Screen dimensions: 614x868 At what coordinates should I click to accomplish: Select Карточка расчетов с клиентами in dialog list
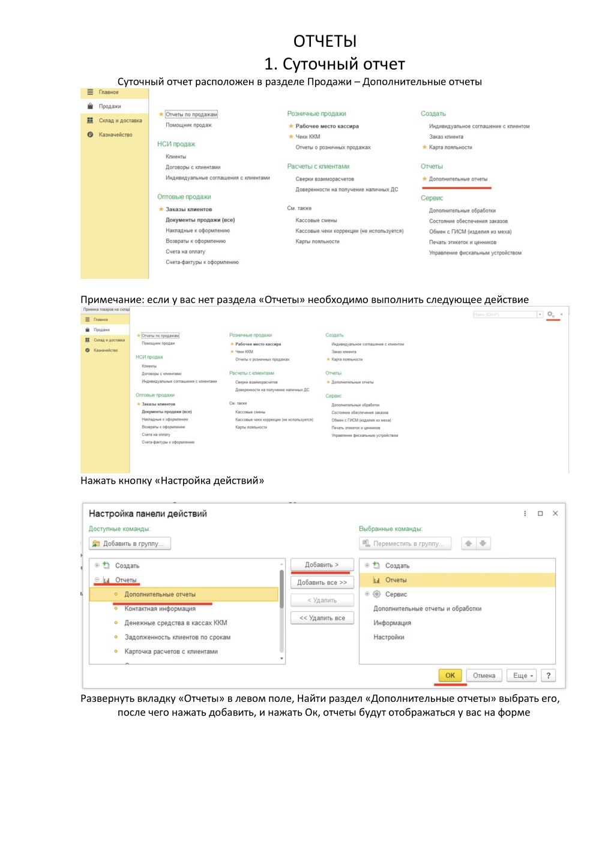pyautogui.click(x=171, y=651)
